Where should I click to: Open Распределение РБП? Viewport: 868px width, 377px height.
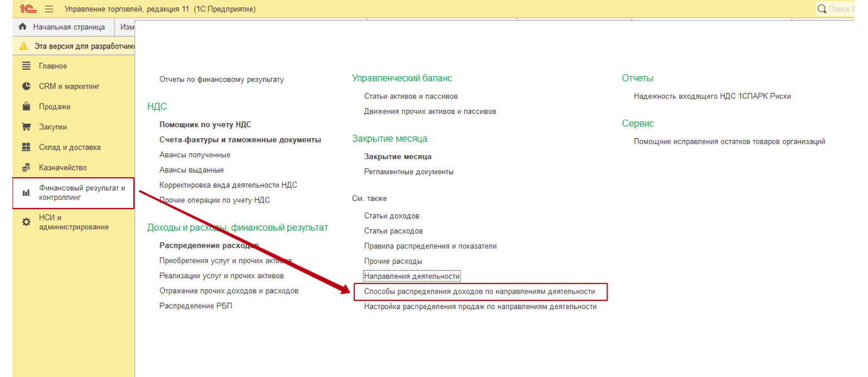click(196, 306)
